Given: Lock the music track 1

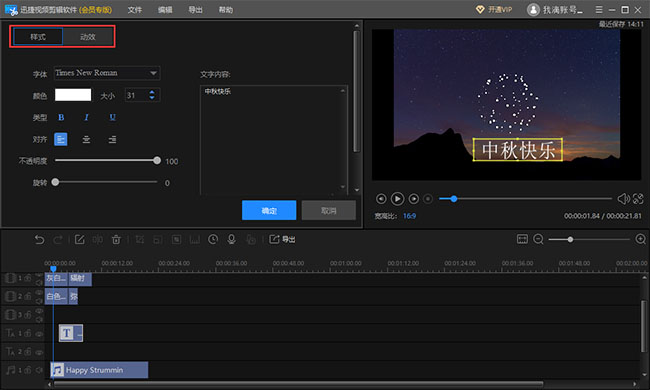Looking at the screenshot, I should click(28, 370).
